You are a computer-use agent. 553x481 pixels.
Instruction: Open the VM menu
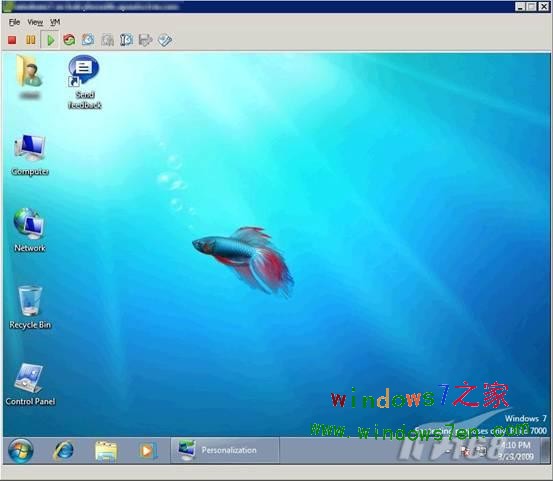pos(55,22)
